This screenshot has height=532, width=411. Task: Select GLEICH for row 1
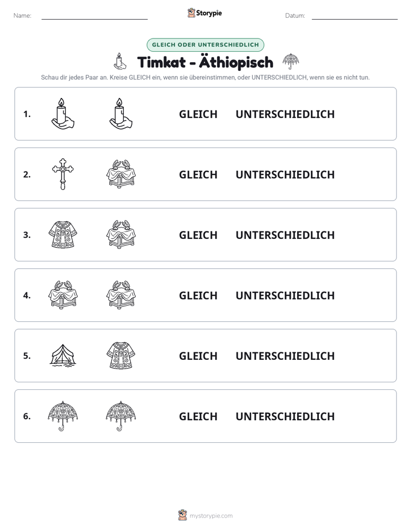coord(198,115)
